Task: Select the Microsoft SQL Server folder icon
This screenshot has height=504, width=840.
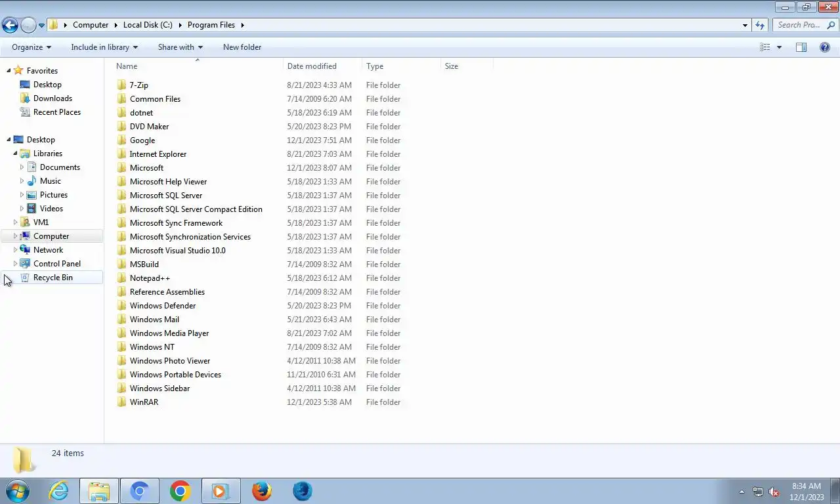Action: pos(121,196)
